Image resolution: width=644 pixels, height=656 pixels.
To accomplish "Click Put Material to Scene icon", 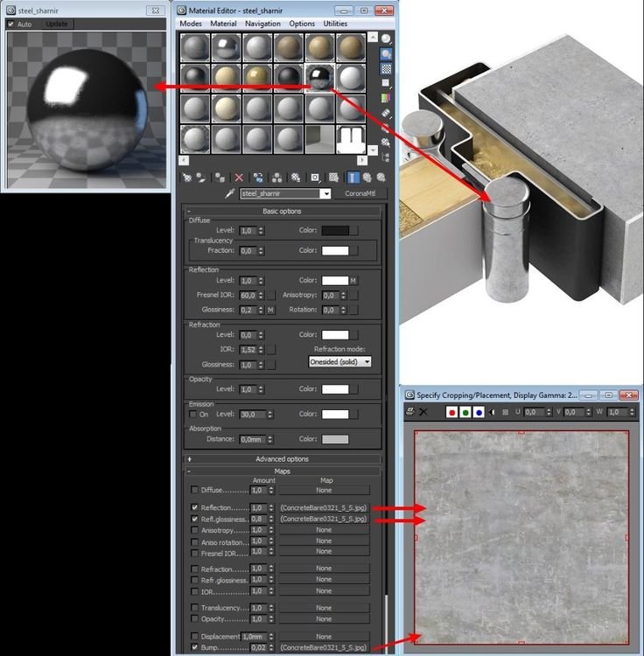I will point(201,178).
